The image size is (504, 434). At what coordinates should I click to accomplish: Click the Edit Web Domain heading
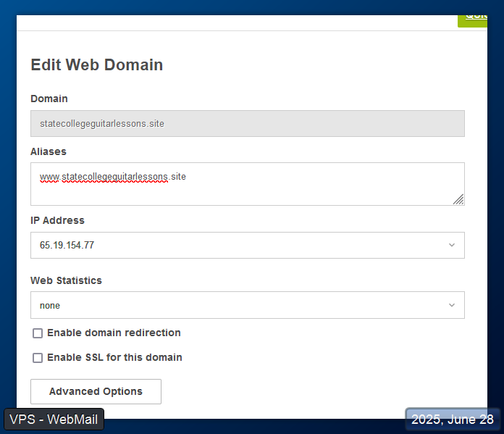point(97,64)
